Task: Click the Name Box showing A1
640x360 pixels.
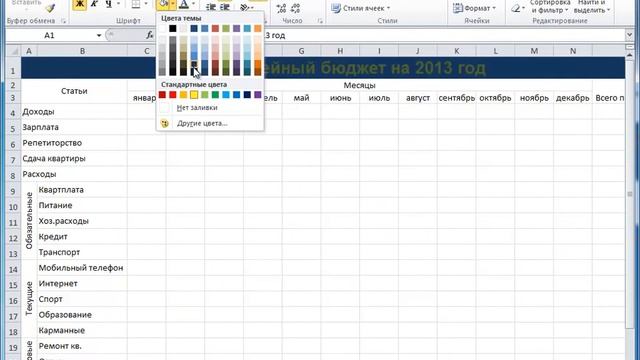Action: pyautogui.click(x=49, y=36)
